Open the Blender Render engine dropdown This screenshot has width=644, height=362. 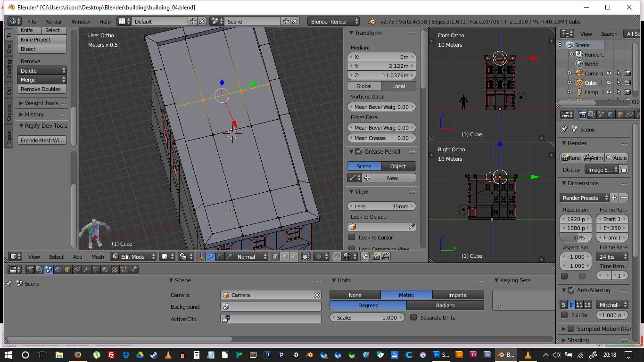tap(333, 21)
